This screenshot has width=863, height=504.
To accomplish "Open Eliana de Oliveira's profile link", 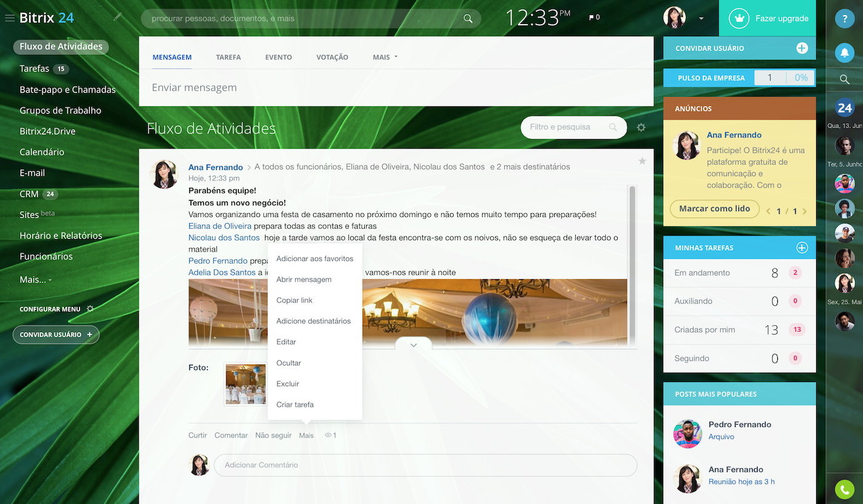I will (221, 225).
